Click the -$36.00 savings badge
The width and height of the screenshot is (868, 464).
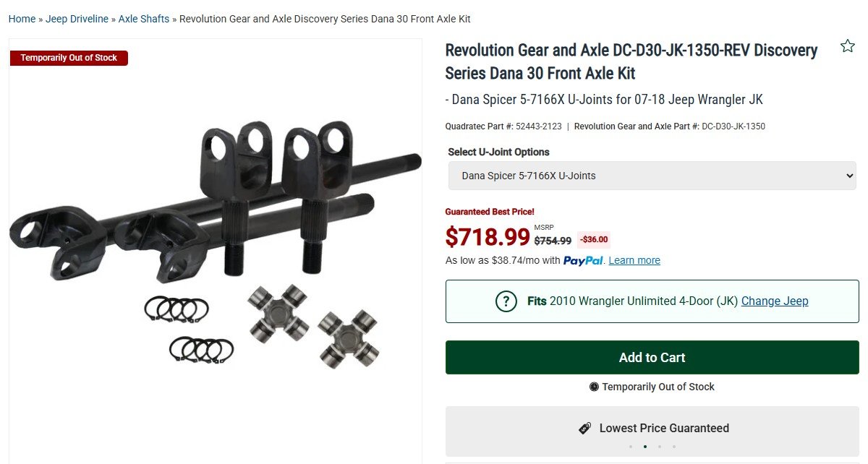(595, 240)
